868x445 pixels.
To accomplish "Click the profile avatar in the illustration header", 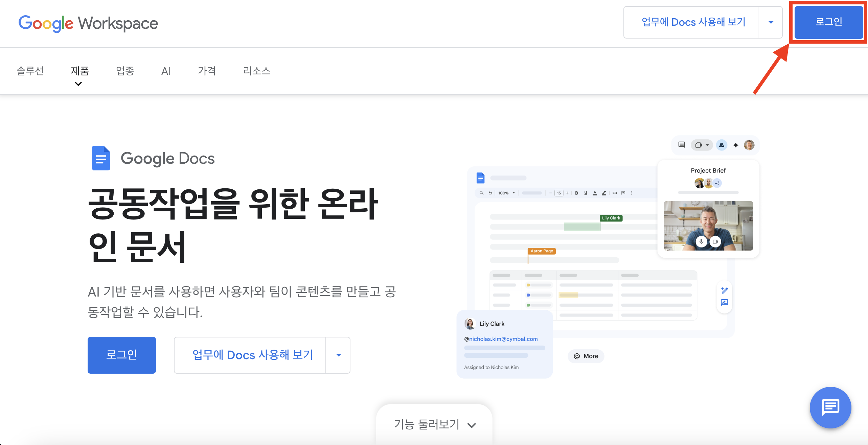I will tap(749, 145).
